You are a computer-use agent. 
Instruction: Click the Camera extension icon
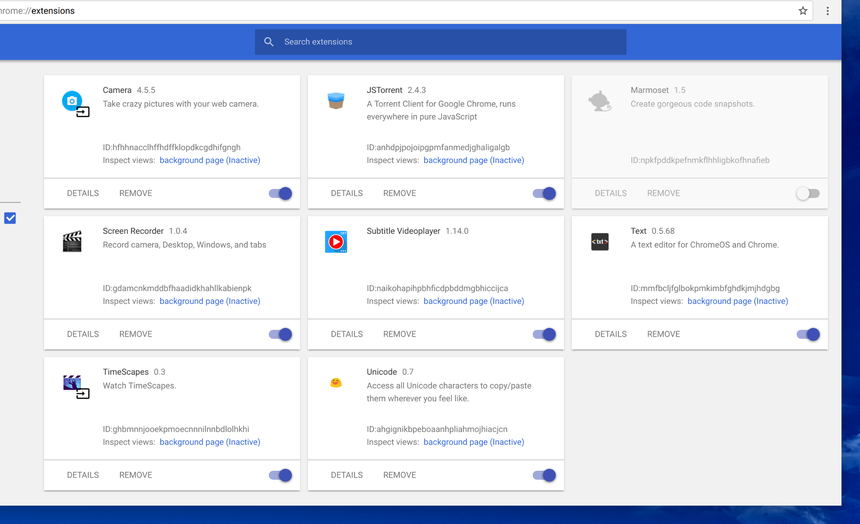[75, 104]
